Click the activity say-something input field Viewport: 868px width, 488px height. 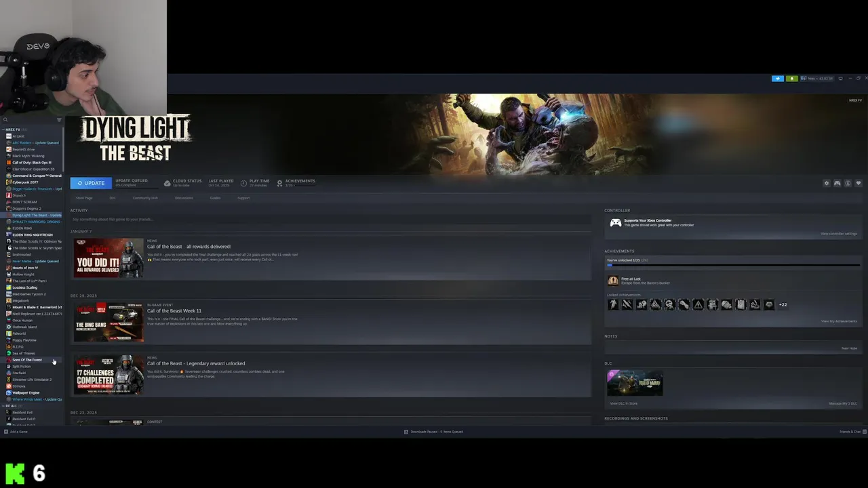(x=330, y=220)
